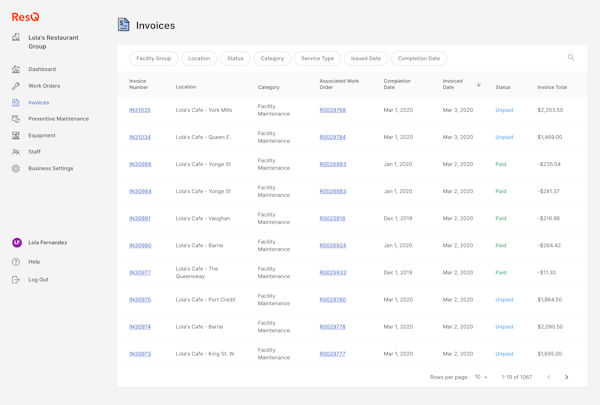600x405 pixels.
Task: Open the Dashboard icon in sidebar
Action: 16,69
